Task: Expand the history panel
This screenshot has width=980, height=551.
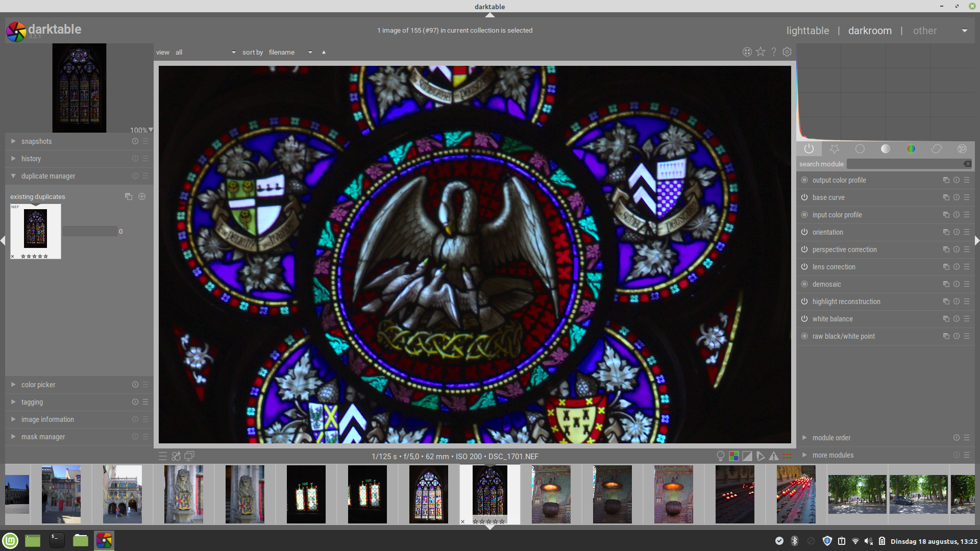Action: pyautogui.click(x=31, y=159)
